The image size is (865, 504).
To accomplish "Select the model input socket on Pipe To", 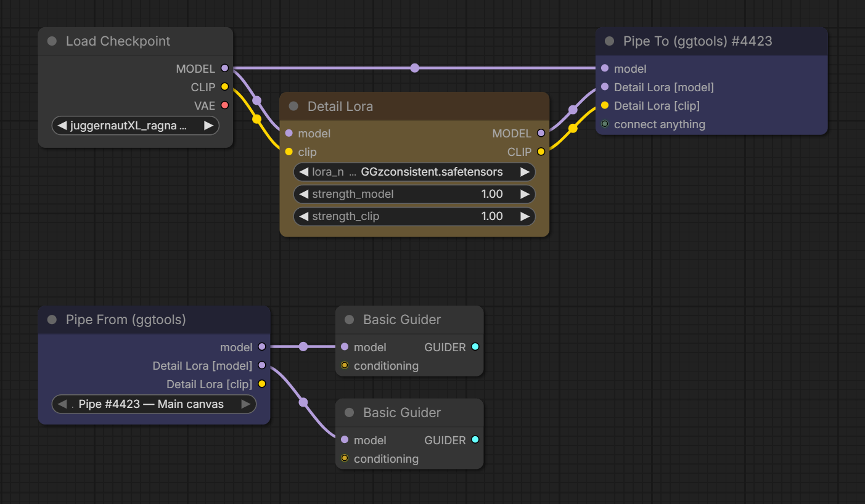I will 605,68.
